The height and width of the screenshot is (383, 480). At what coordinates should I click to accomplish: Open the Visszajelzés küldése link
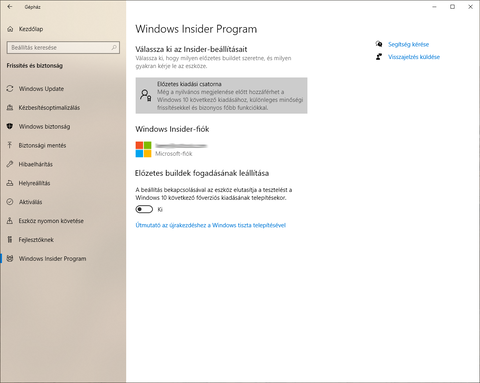(x=414, y=57)
